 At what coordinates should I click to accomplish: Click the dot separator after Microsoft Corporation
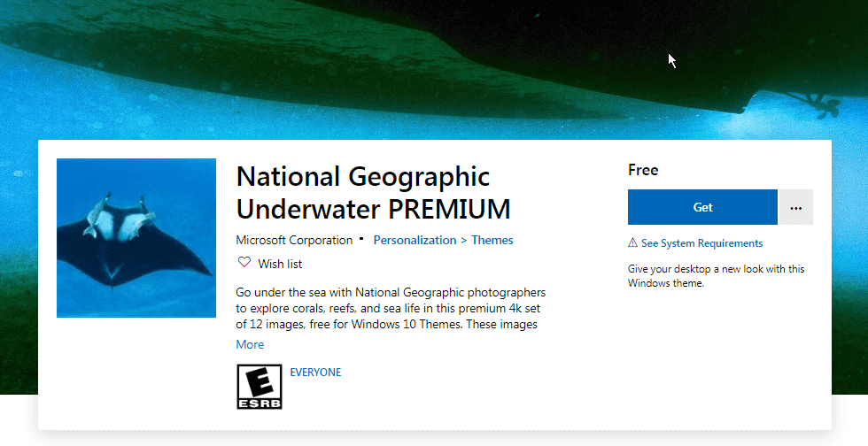pos(361,239)
